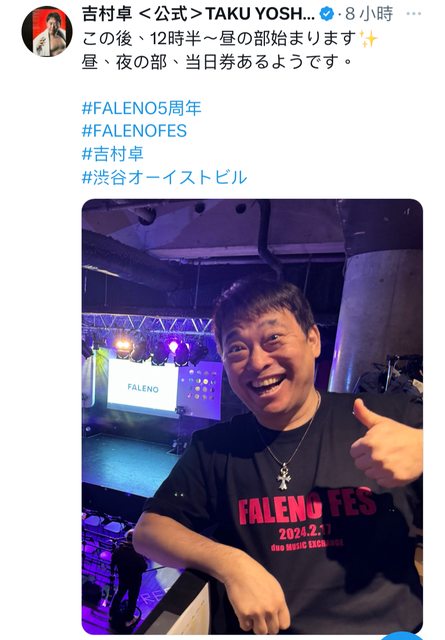Open the hashtag #FALENOFES

click(134, 131)
